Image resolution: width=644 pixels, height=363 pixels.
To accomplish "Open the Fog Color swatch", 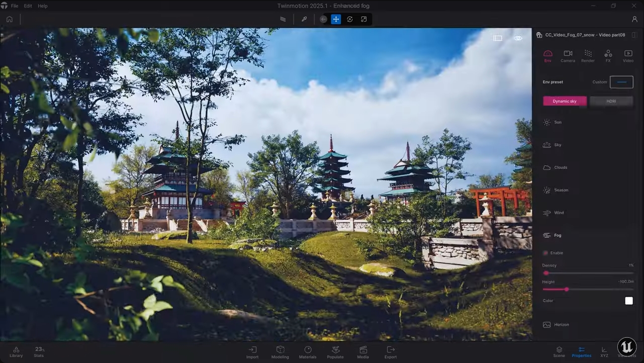I will point(628,301).
